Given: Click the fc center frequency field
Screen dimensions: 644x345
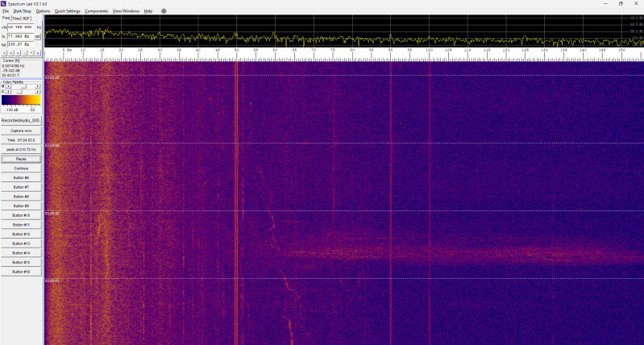Looking at the screenshot, I should 20,36.
